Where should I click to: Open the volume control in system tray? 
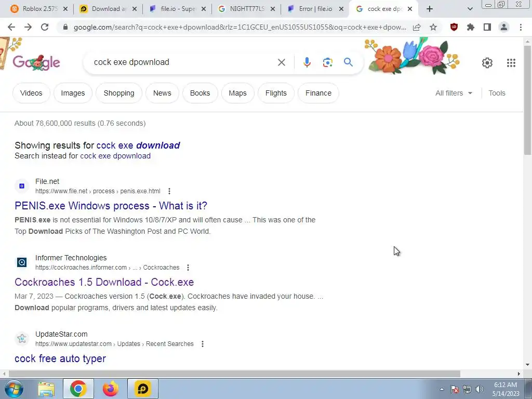[480, 390]
